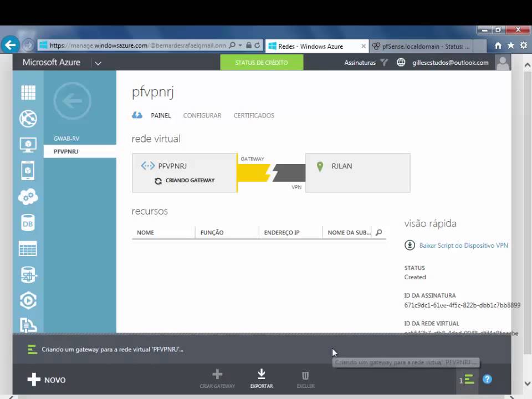This screenshot has width=532, height=399.
Task: Go back with the browser back arrow
Action: [x=10, y=45]
